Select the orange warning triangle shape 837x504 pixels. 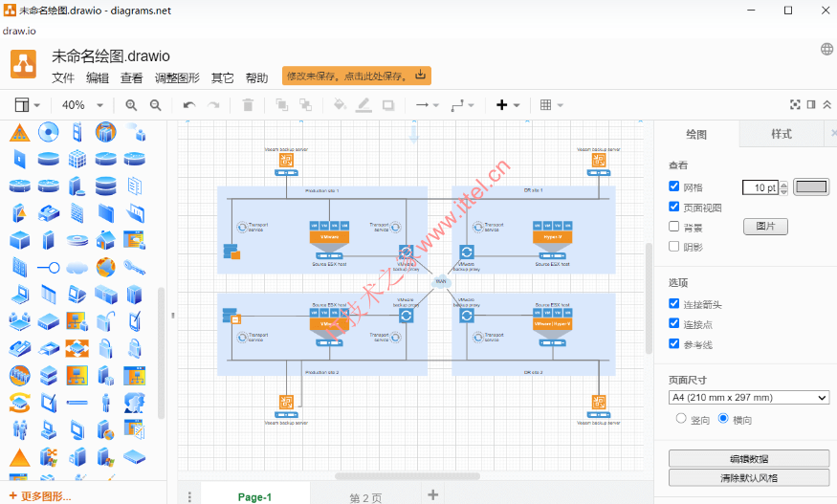click(x=20, y=132)
